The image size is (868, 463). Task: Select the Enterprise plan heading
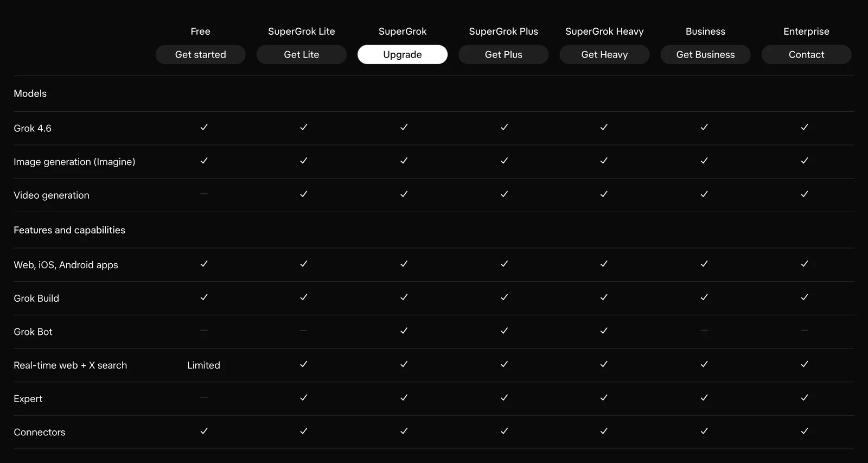coord(806,31)
